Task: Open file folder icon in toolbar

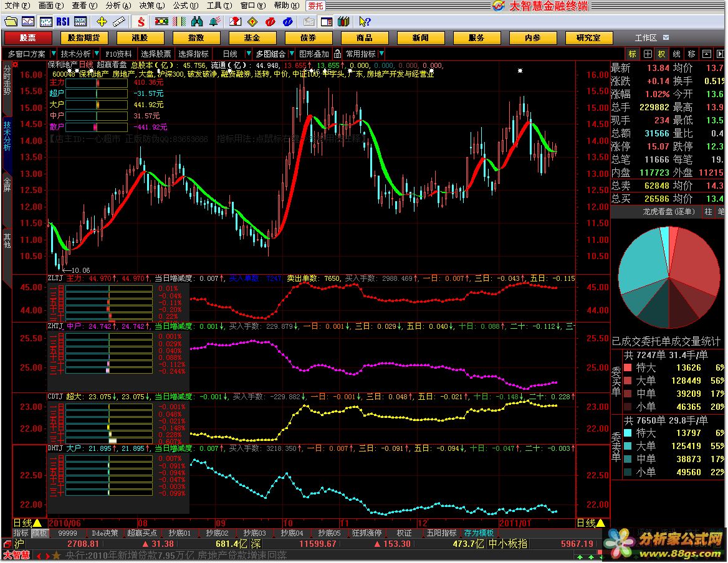Action: click(10, 21)
